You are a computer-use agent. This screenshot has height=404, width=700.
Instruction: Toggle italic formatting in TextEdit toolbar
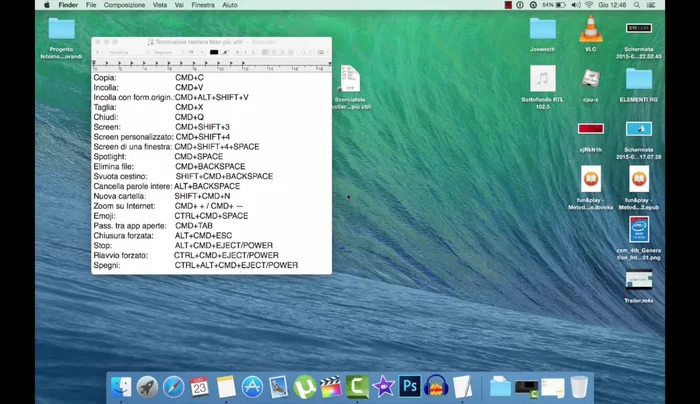[x=246, y=52]
